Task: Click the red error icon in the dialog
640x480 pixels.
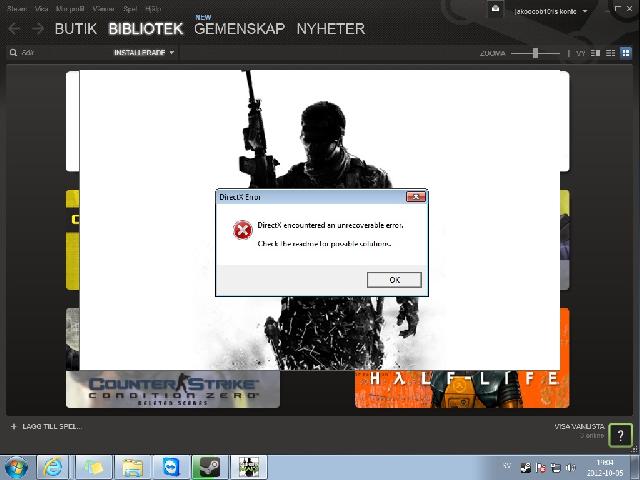Action: click(242, 230)
